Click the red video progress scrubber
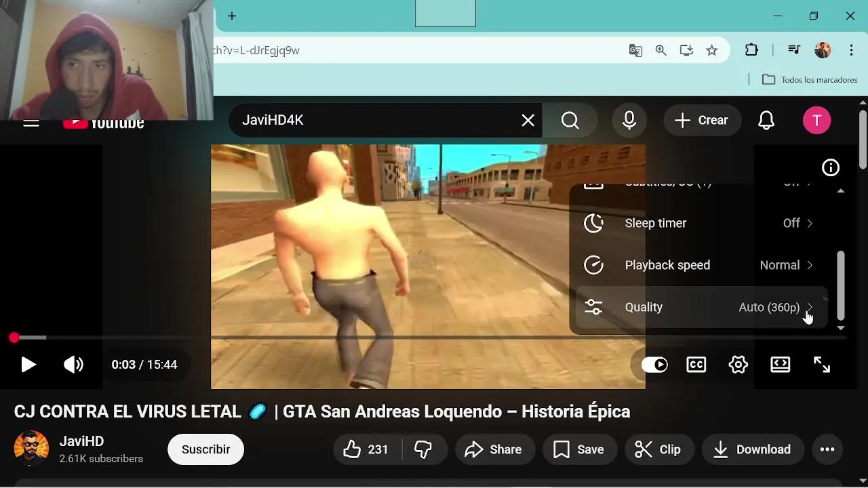Image resolution: width=868 pixels, height=488 pixels. coord(14,338)
